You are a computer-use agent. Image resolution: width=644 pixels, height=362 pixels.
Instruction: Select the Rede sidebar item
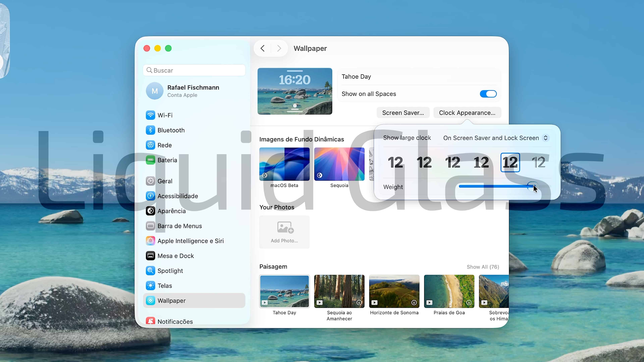coord(194,145)
